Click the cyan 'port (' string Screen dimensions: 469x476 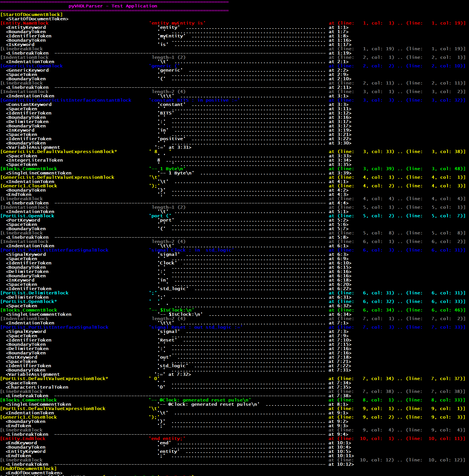pos(160,216)
